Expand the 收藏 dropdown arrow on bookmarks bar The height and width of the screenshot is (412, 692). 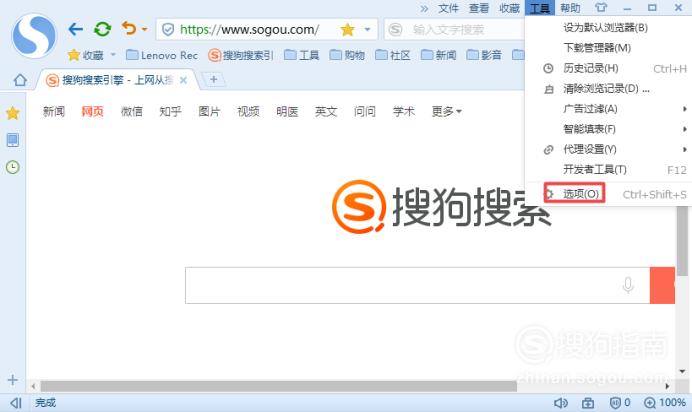(x=113, y=55)
